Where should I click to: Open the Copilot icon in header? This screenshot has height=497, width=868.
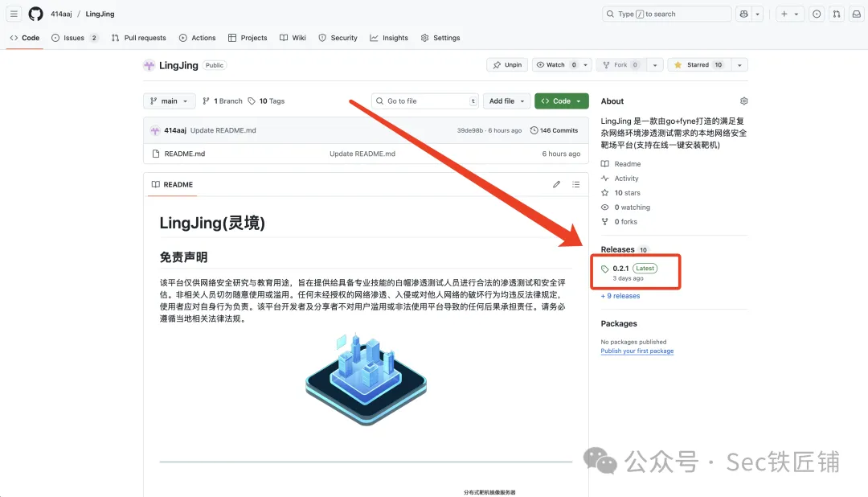click(x=745, y=14)
